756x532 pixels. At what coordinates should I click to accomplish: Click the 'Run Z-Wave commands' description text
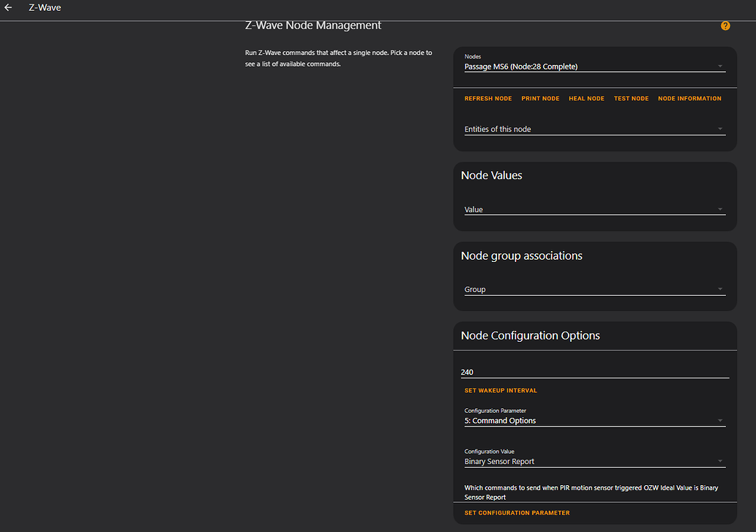click(338, 59)
